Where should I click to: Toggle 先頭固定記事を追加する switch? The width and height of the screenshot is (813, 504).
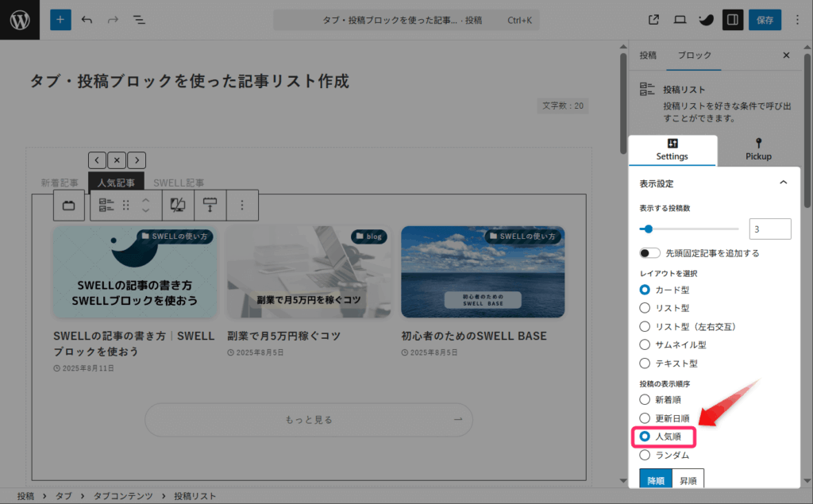click(x=649, y=253)
